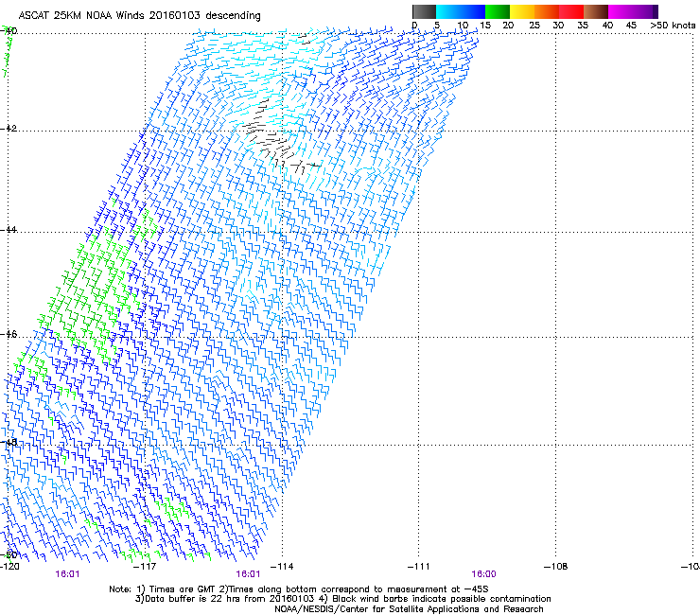
Task: Click the '0' label under the color bar
Action: [414, 26]
